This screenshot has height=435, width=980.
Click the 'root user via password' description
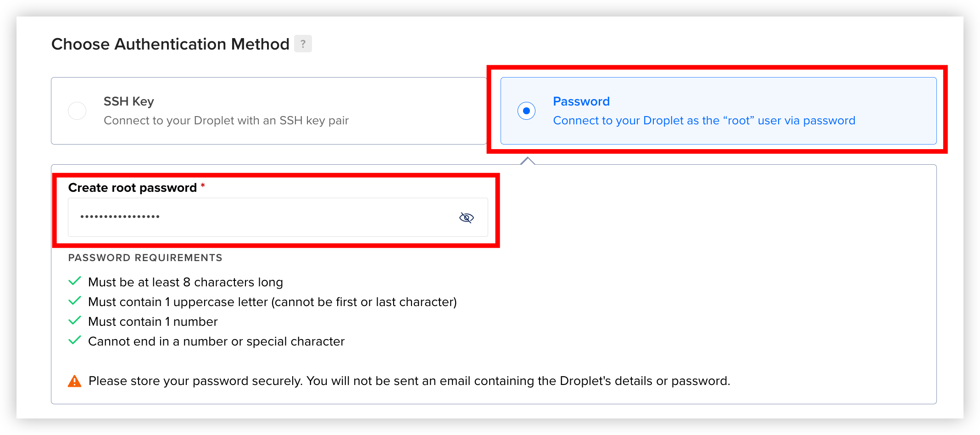pyautogui.click(x=704, y=121)
